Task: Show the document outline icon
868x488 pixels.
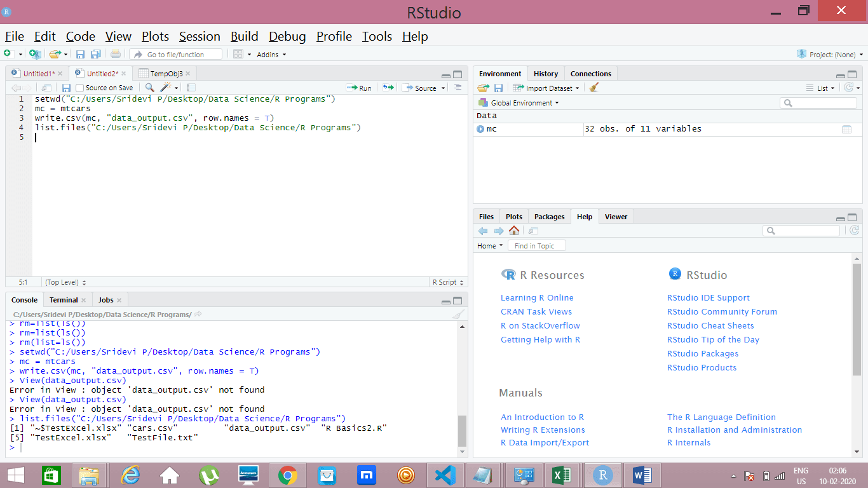Action: [x=458, y=88]
